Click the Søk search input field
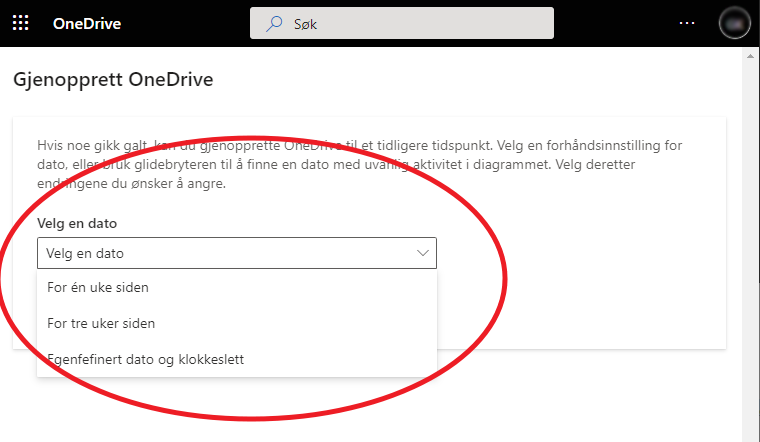760x442 pixels. tap(402, 23)
